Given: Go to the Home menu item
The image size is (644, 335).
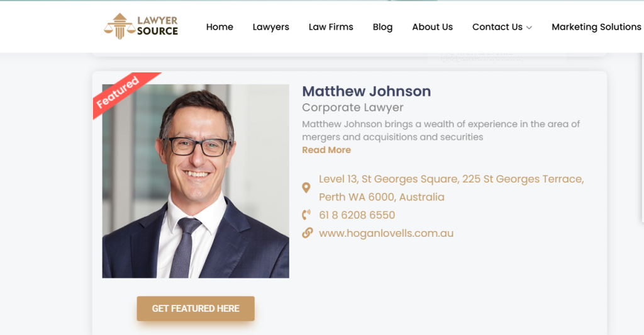Looking at the screenshot, I should pos(219,27).
